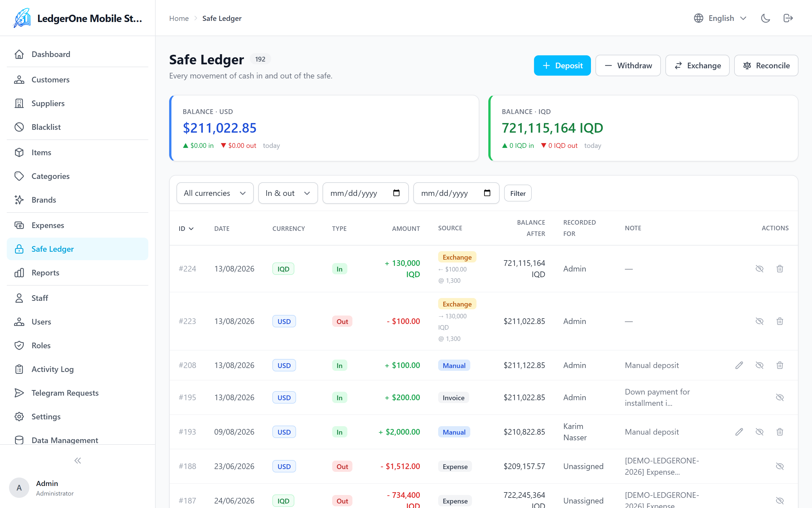Viewport: 812px width, 508px height.
Task: Click the Withdraw button
Action: click(x=628, y=65)
